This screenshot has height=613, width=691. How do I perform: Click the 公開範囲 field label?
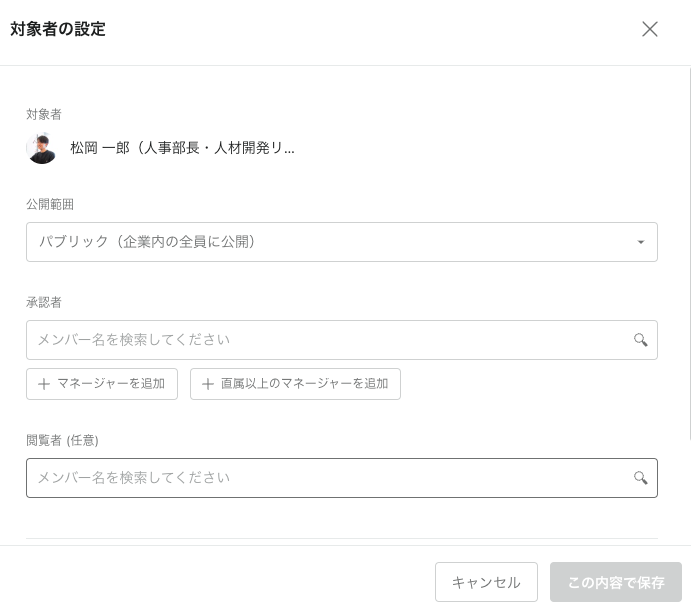[x=50, y=204]
